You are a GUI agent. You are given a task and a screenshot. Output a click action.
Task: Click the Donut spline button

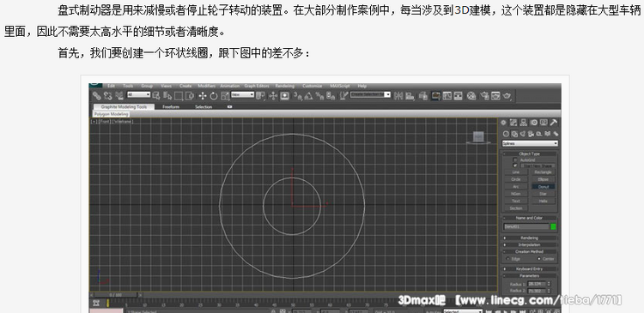pos(543,187)
